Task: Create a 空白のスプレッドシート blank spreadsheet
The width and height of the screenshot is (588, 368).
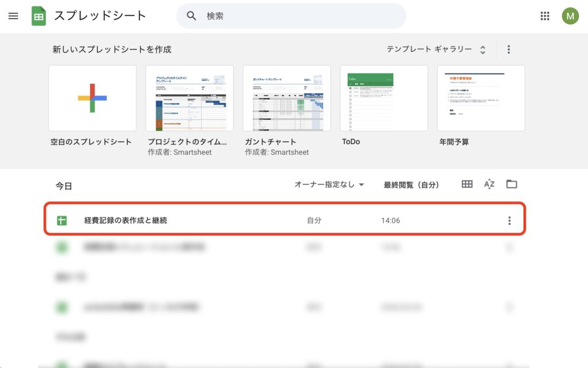Action: click(x=92, y=98)
